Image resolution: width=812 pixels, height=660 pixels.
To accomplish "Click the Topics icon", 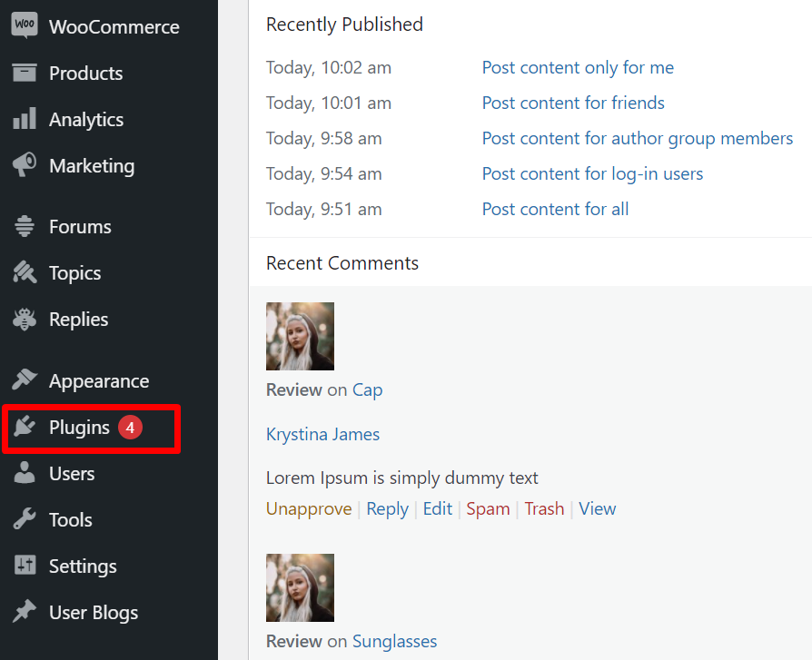I will click(x=25, y=272).
